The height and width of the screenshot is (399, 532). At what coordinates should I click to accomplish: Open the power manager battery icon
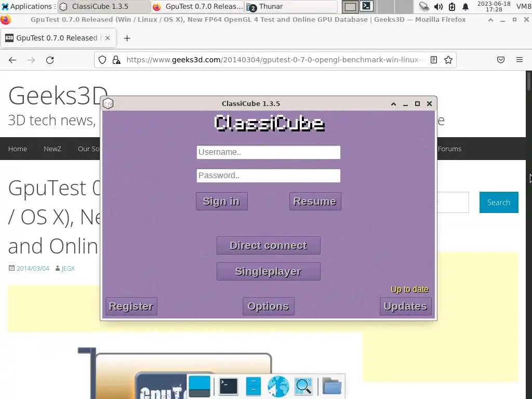click(x=452, y=6)
